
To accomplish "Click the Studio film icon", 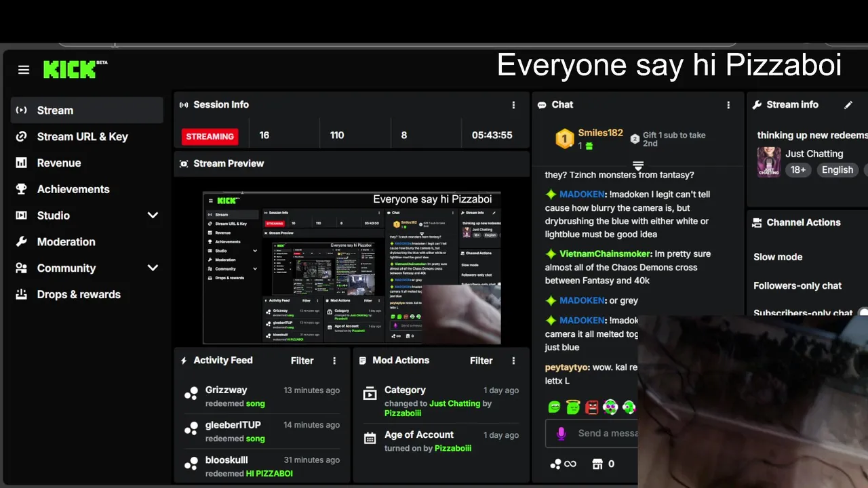I will [x=22, y=216].
